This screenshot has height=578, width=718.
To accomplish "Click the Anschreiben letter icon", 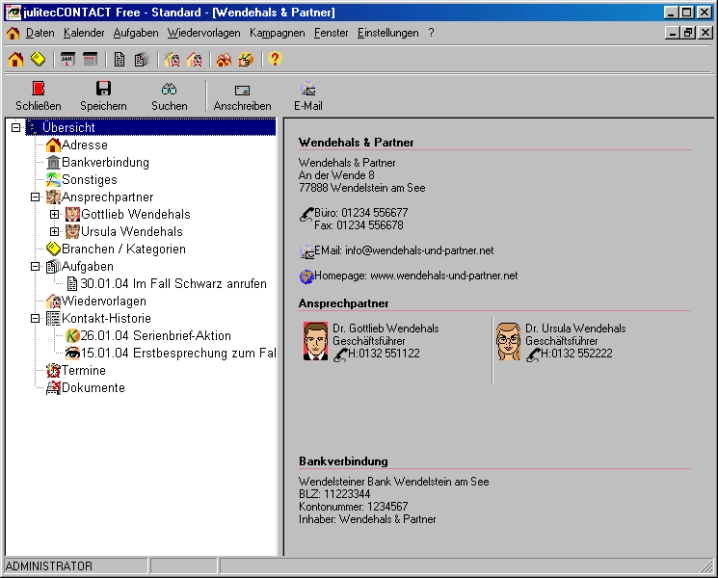I will click(x=242, y=90).
